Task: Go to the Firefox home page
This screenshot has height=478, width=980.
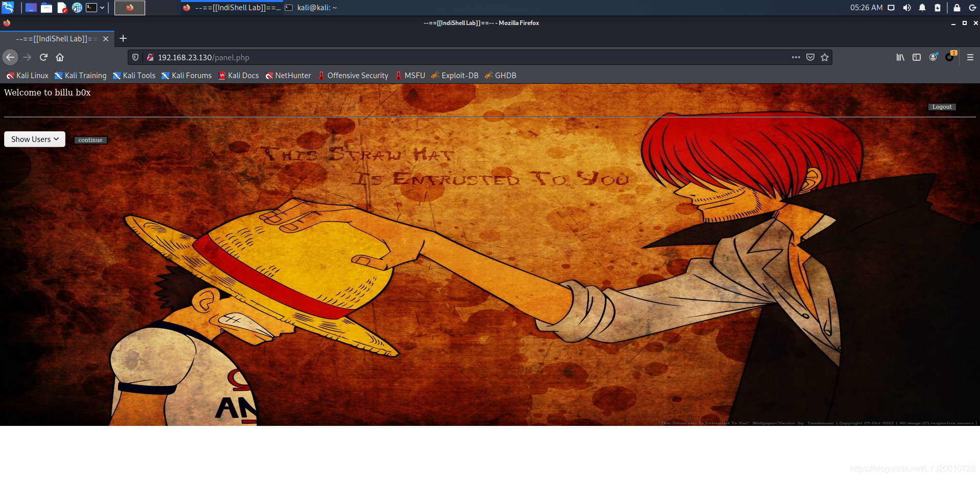Action: click(x=60, y=57)
